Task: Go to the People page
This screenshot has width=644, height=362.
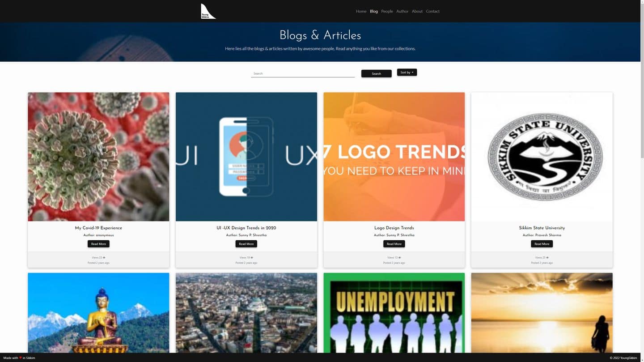Action: click(387, 11)
